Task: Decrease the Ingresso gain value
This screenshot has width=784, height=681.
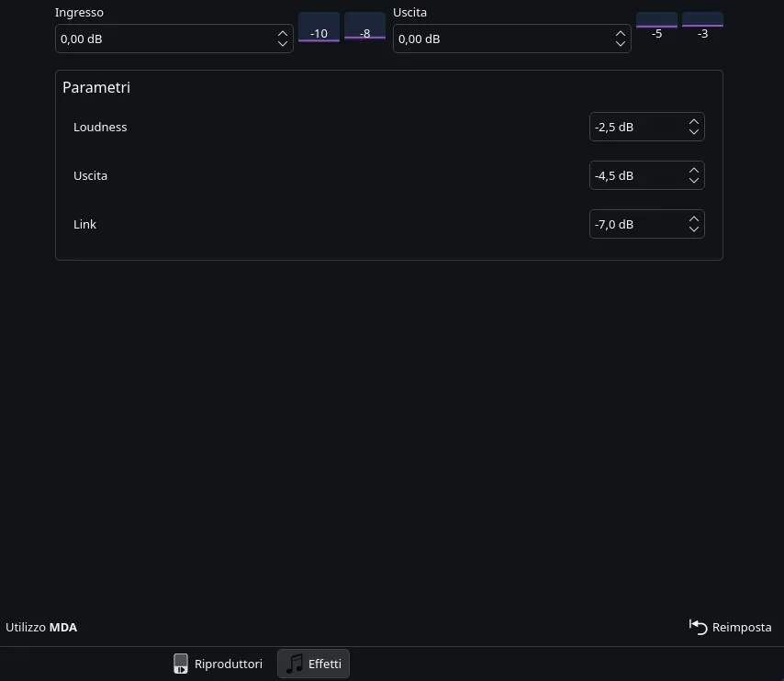Action: click(283, 44)
